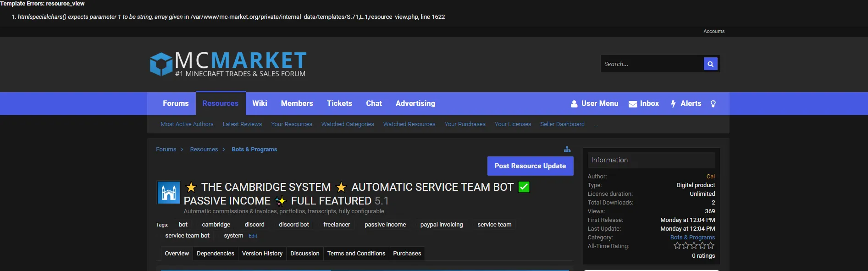This screenshot has height=271, width=868.
Task: Open the Forums navigation tab
Action: [x=176, y=104]
